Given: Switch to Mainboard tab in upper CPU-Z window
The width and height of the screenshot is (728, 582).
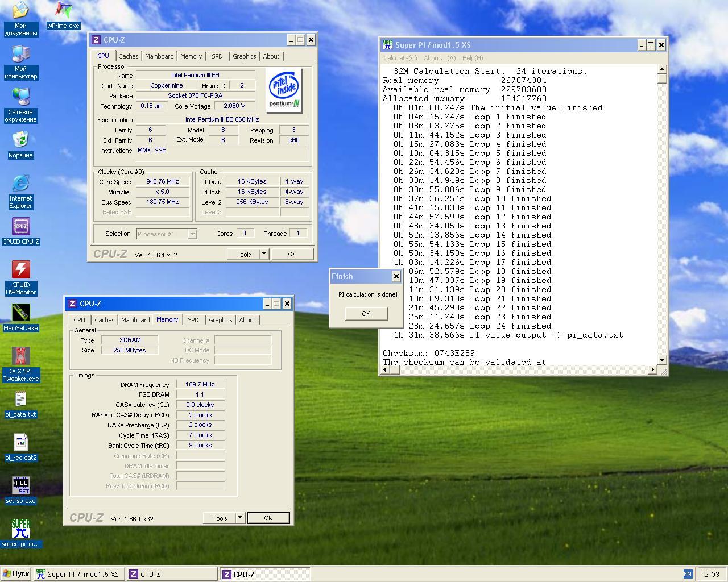Looking at the screenshot, I should tap(159, 56).
